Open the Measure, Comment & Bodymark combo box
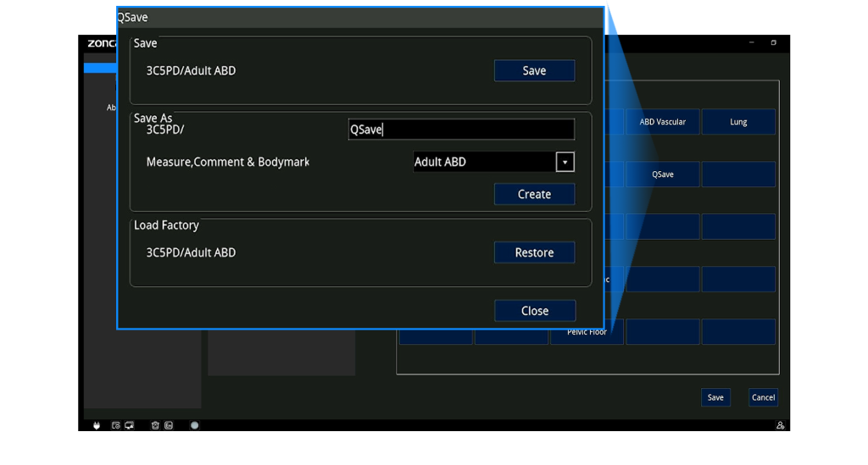This screenshot has width=868, height=465. tap(483, 163)
